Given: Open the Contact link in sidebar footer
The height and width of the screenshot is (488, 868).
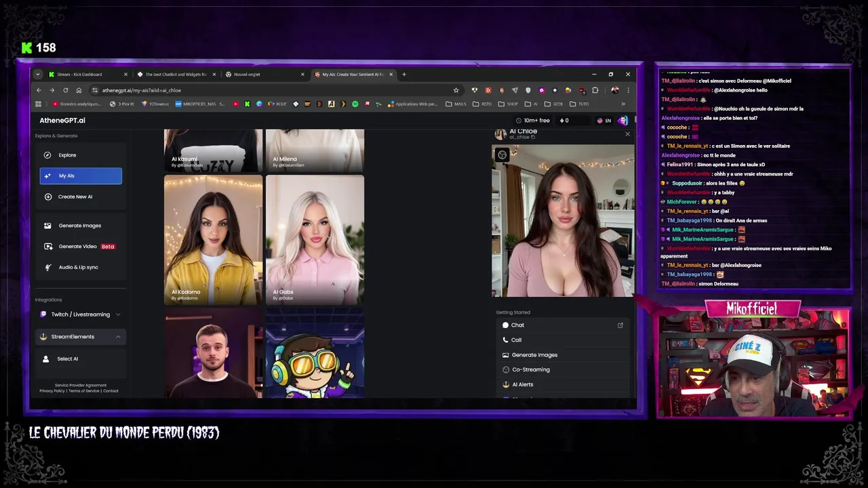Looking at the screenshot, I should [111, 390].
